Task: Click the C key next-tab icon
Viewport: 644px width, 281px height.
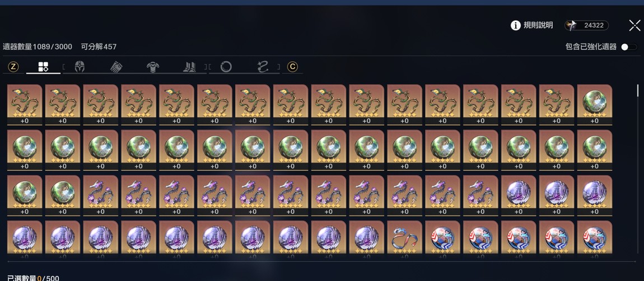Action: (292, 67)
